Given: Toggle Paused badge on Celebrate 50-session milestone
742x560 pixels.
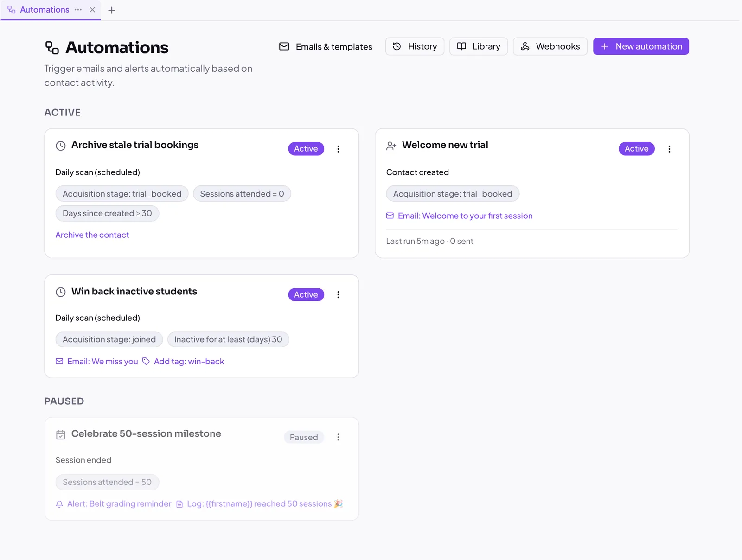Looking at the screenshot, I should (304, 437).
